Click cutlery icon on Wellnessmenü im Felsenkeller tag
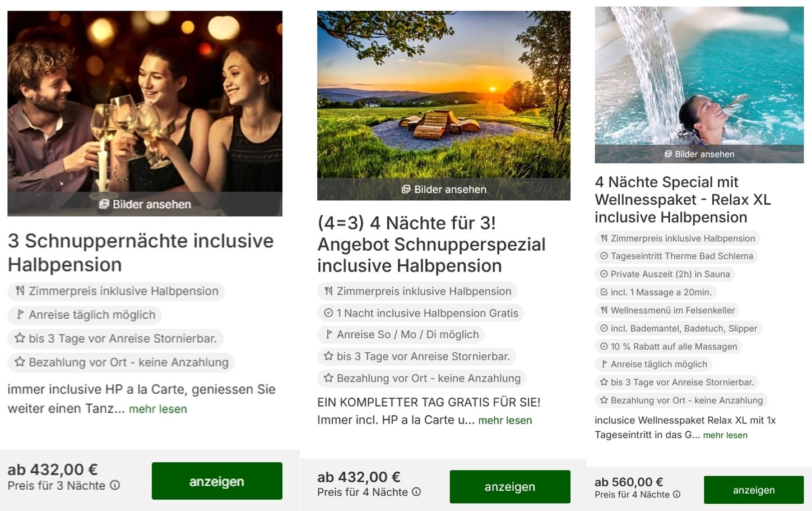 point(604,310)
